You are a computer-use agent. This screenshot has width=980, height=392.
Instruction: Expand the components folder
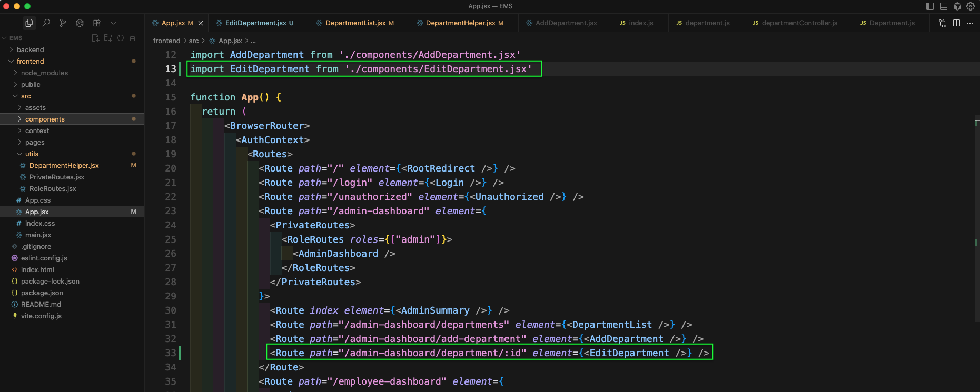coord(72,119)
